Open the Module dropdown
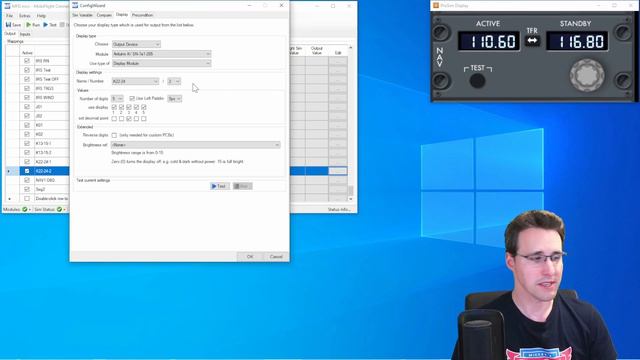 pyautogui.click(x=161, y=54)
